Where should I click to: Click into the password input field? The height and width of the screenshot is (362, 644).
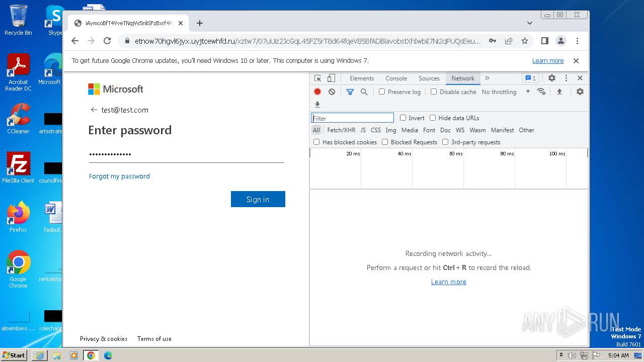click(187, 154)
